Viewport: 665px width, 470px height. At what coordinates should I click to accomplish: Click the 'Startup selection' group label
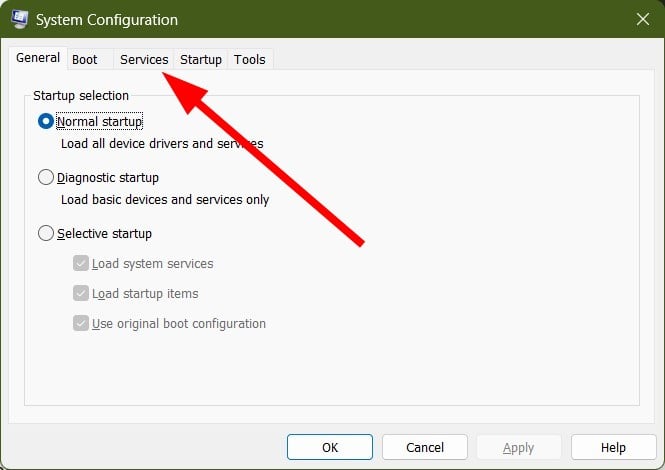[x=81, y=95]
